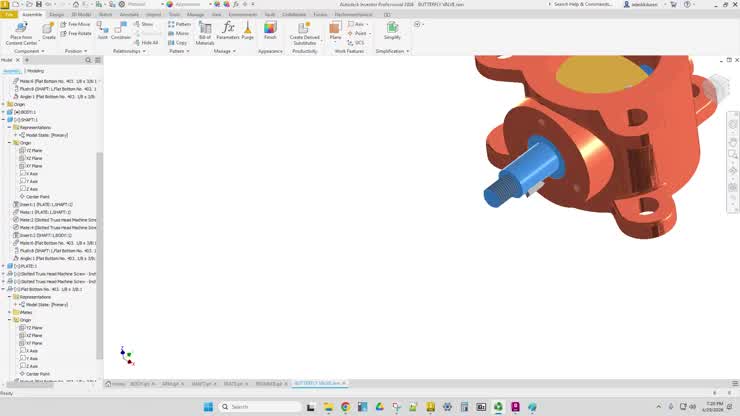Open Bill of Materials
Viewport: 740px width, 416px height.
[x=205, y=33]
